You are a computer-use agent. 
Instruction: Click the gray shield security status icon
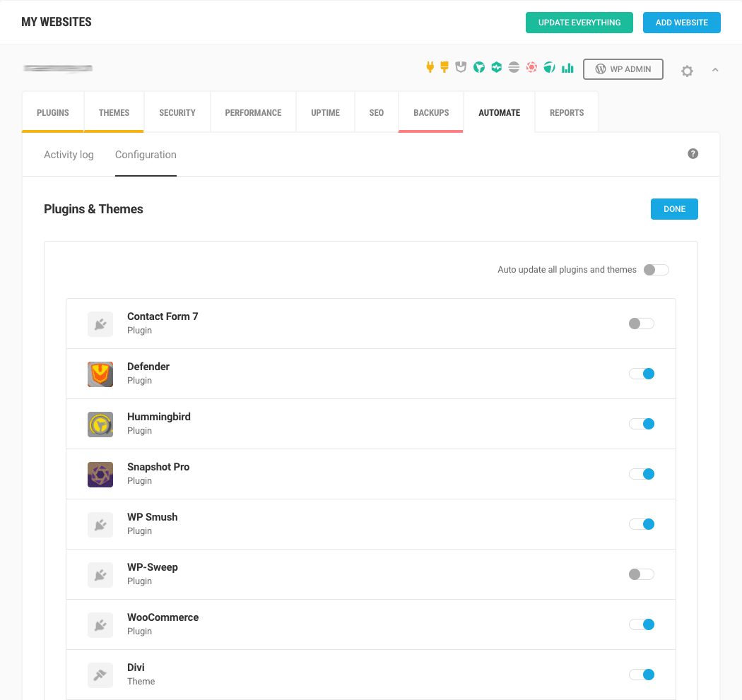click(x=461, y=67)
